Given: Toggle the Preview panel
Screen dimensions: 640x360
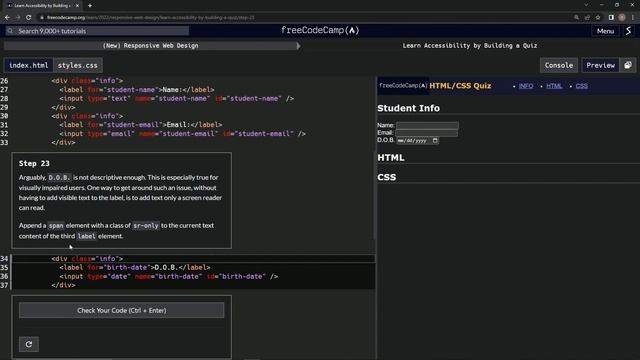Looking at the screenshot, I should coord(600,65).
